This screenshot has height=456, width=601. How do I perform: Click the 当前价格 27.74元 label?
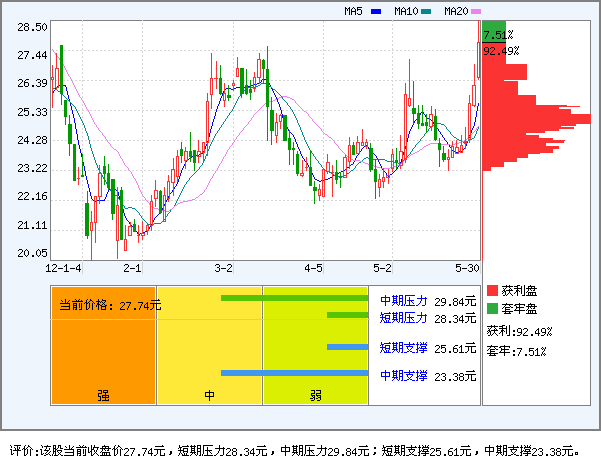110,305
